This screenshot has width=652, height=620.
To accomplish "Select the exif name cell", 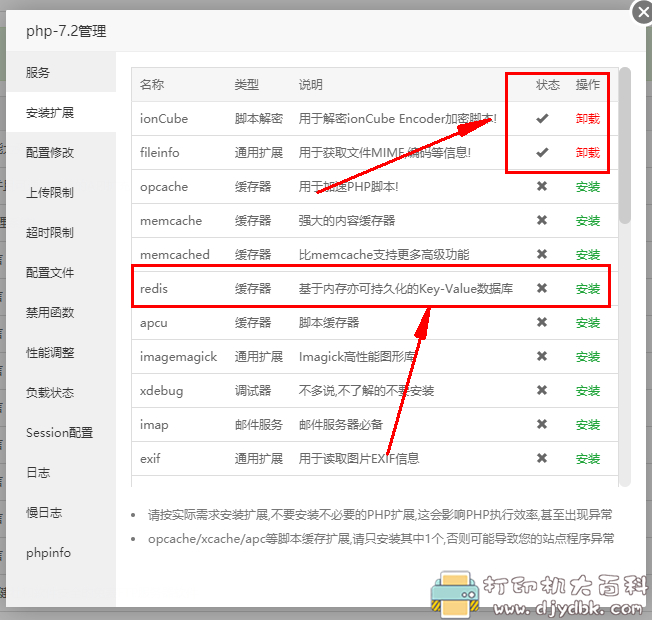I will click(150, 459).
